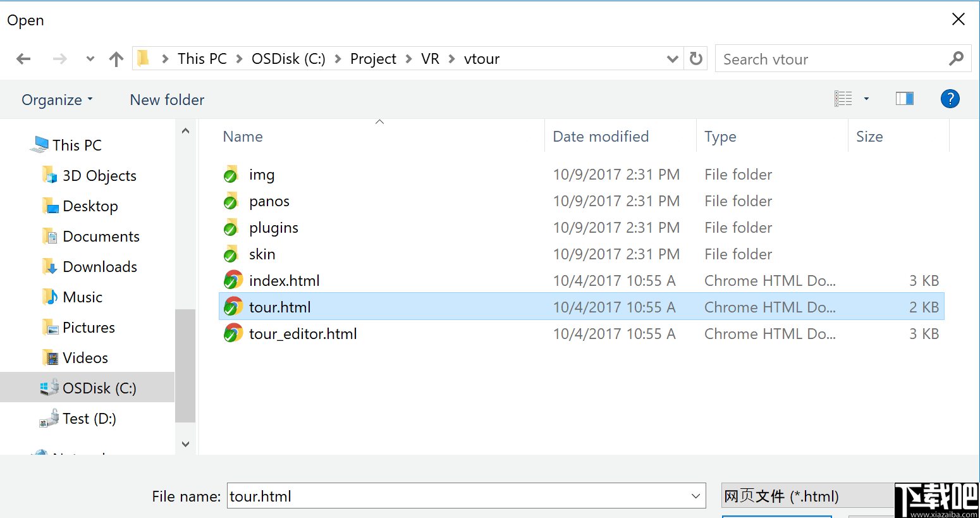This screenshot has height=518, width=980.
Task: Open the view options dropdown arrow
Action: [x=866, y=99]
